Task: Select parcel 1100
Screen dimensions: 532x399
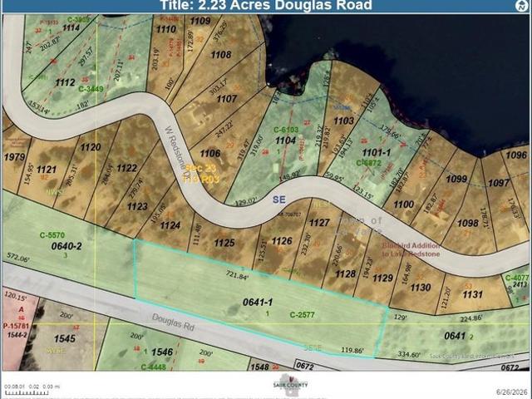Action: pos(404,204)
